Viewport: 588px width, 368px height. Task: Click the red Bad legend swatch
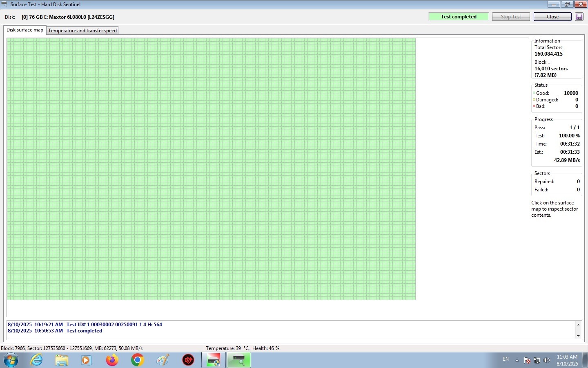pyautogui.click(x=534, y=106)
